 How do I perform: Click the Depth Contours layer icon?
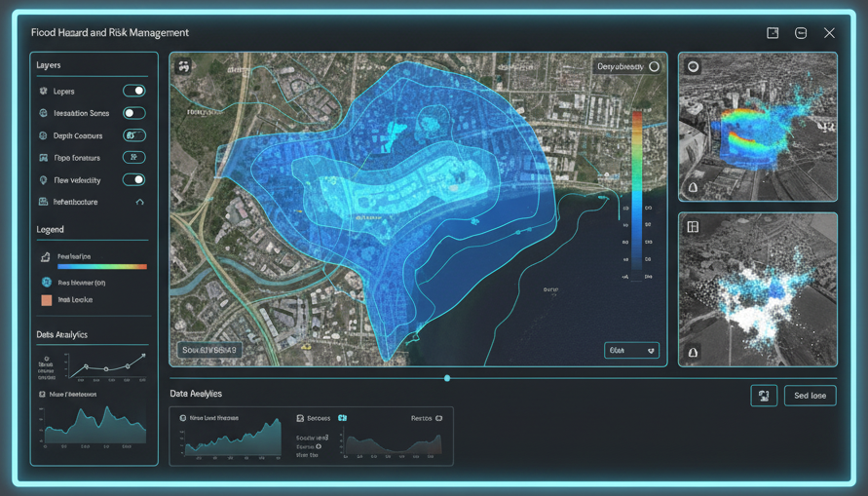[44, 135]
